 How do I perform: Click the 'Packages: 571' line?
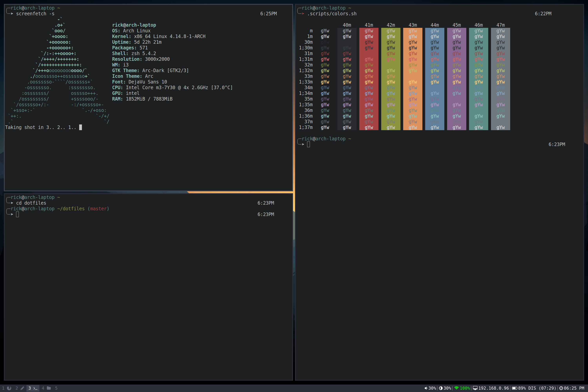(x=130, y=48)
